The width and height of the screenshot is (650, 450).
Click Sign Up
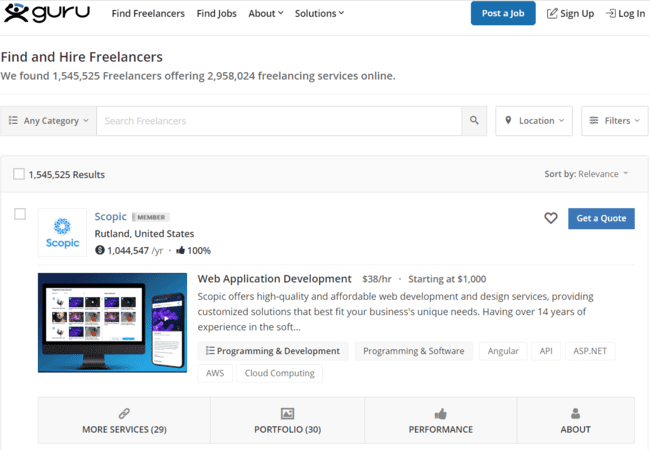pos(570,13)
